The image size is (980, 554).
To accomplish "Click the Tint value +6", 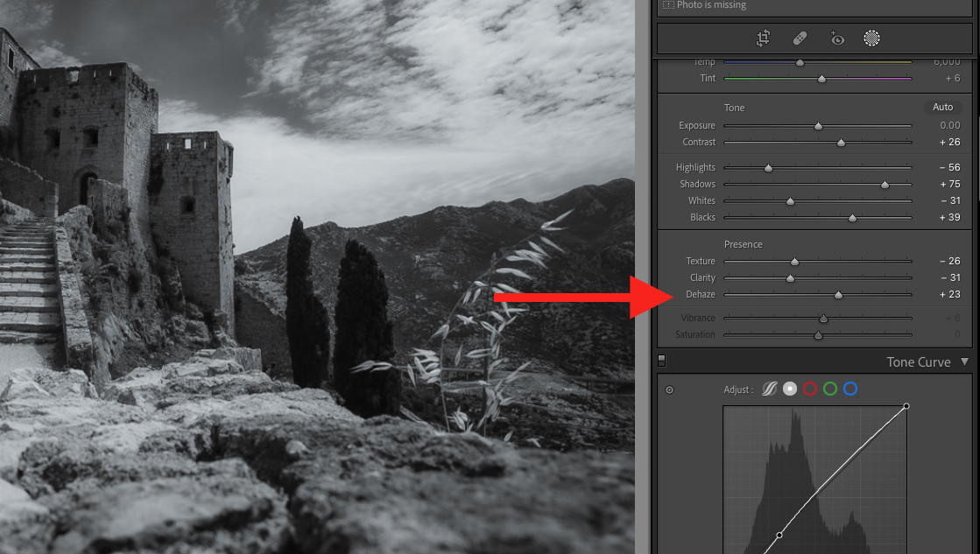I will click(953, 78).
